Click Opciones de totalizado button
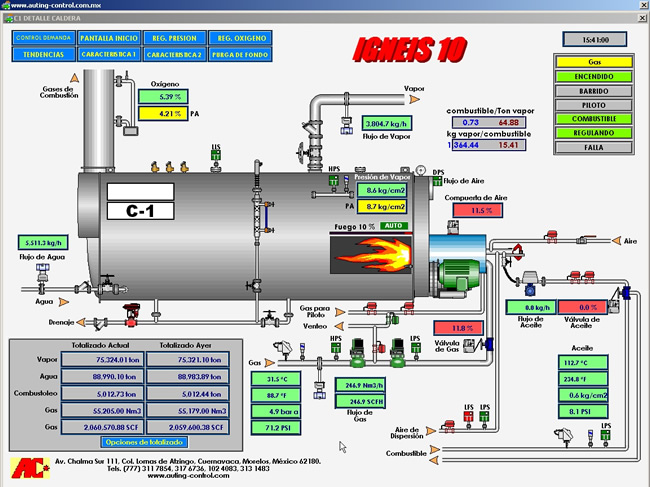The image size is (650, 487). (144, 442)
